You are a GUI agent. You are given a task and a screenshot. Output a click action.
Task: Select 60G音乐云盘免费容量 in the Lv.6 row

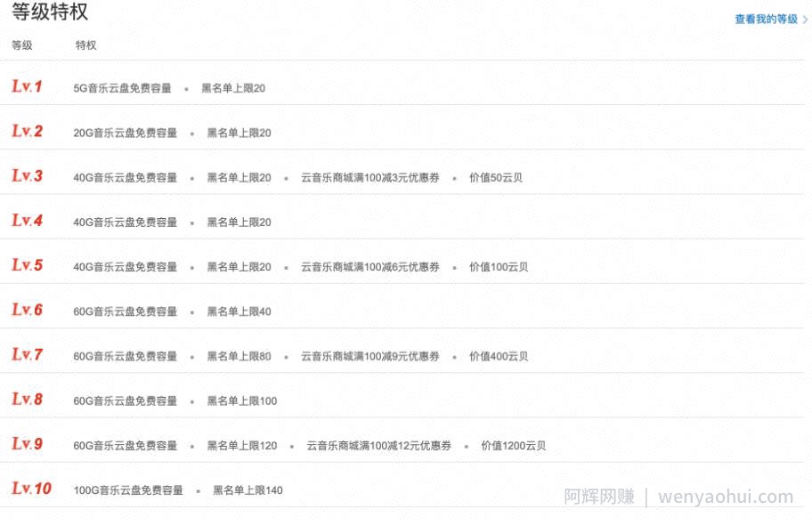coord(126,312)
